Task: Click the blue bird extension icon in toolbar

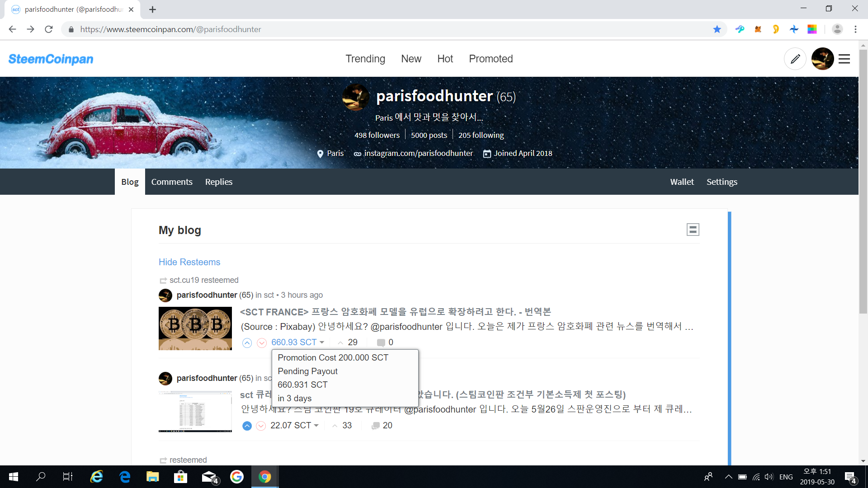Action: coord(740,29)
